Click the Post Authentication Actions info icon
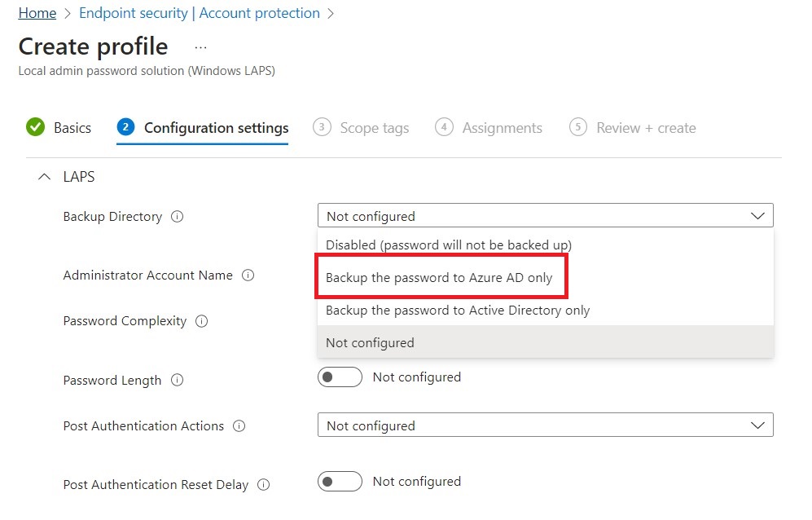The width and height of the screenshot is (812, 520). [x=239, y=426]
